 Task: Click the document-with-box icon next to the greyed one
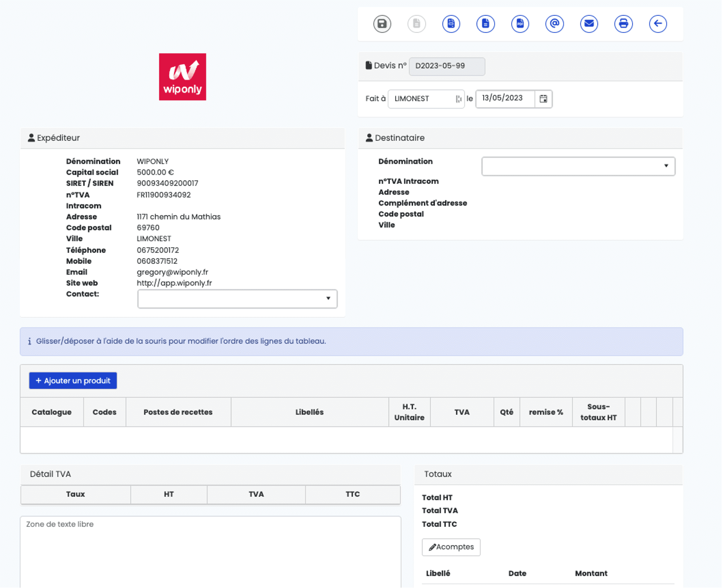coord(451,24)
